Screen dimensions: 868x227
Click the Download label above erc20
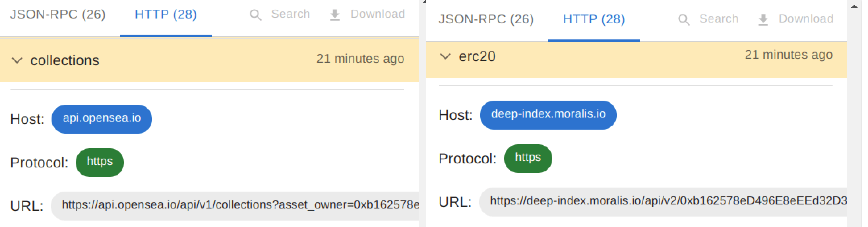tap(806, 19)
